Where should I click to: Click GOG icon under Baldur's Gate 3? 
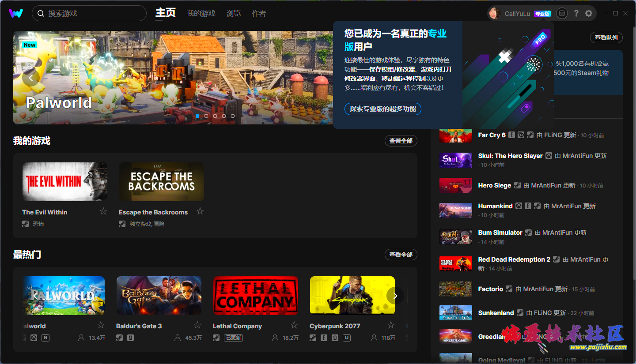coord(131,338)
